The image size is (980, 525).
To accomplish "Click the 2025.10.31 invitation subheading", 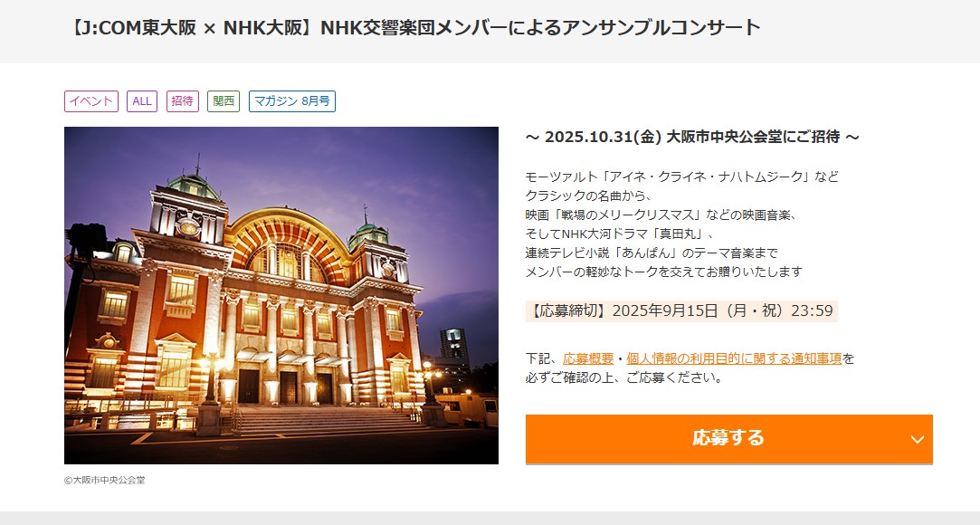I will [x=692, y=137].
